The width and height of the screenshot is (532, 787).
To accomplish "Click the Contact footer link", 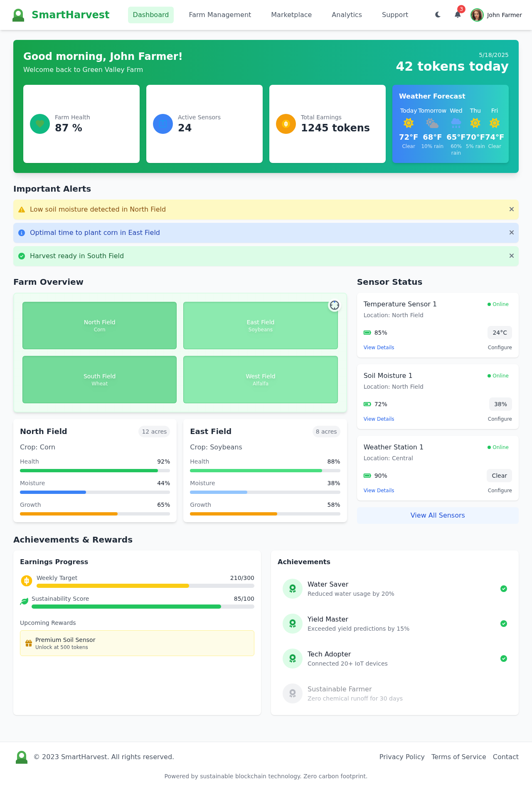I will pos(506,757).
